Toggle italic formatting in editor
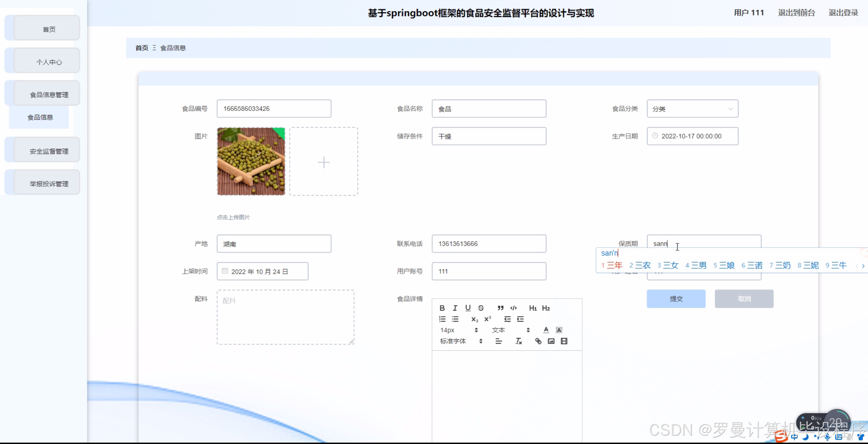The height and width of the screenshot is (444, 868). (x=455, y=308)
